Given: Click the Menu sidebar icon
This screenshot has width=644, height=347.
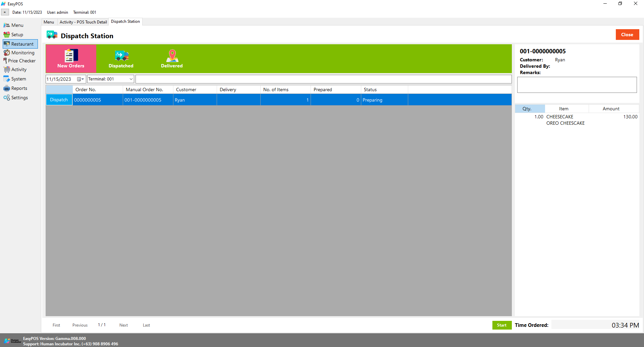Looking at the screenshot, I should [x=6, y=25].
